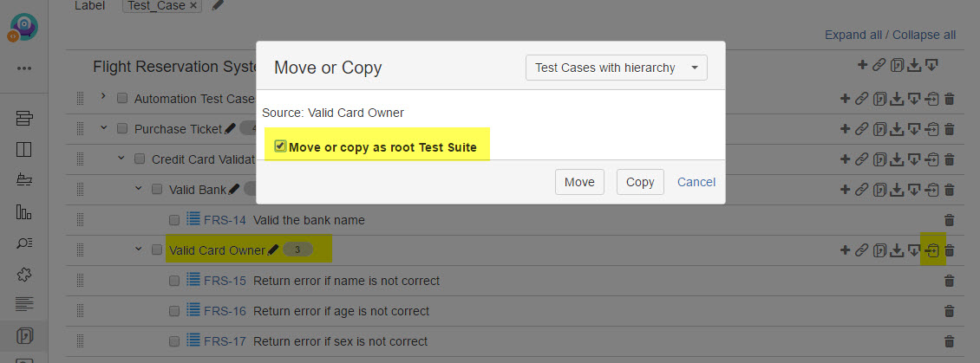
Task: Open the Test Cases with hierarchy dropdown
Action: click(x=616, y=68)
